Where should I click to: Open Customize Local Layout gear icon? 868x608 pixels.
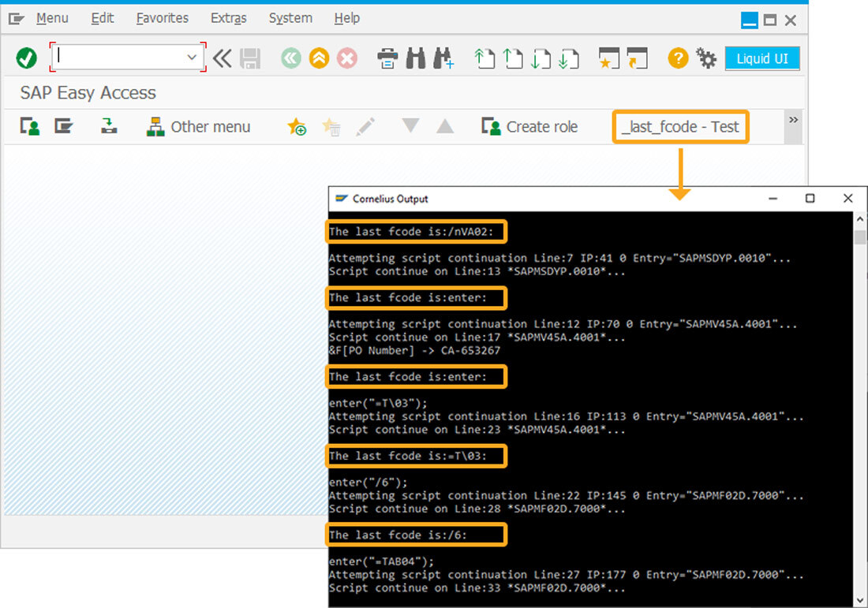point(705,58)
